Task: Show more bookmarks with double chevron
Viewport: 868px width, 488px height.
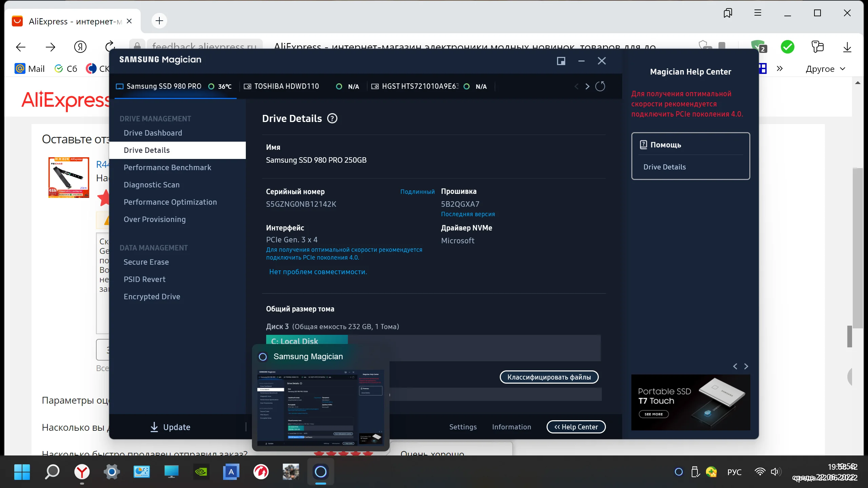Action: click(780, 69)
